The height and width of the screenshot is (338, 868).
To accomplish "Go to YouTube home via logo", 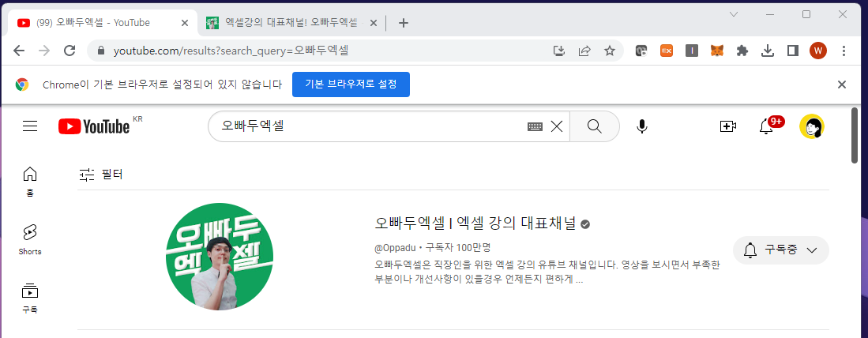I will (x=94, y=126).
